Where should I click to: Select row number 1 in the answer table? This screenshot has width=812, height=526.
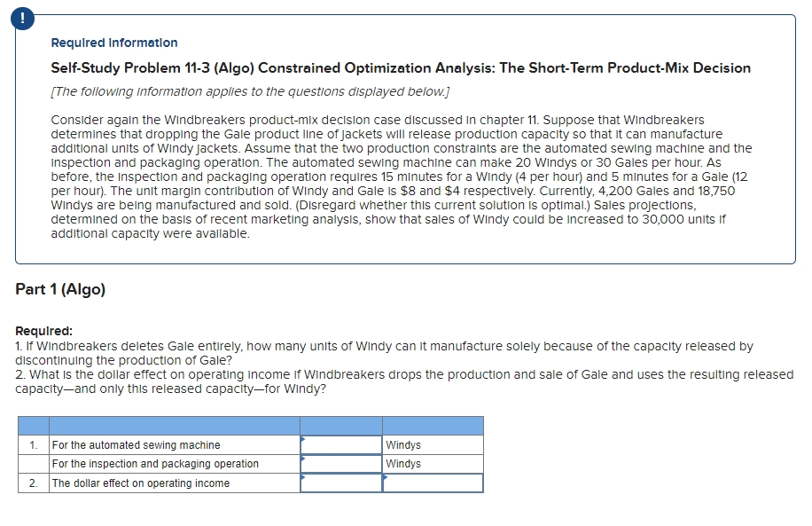tap(33, 444)
